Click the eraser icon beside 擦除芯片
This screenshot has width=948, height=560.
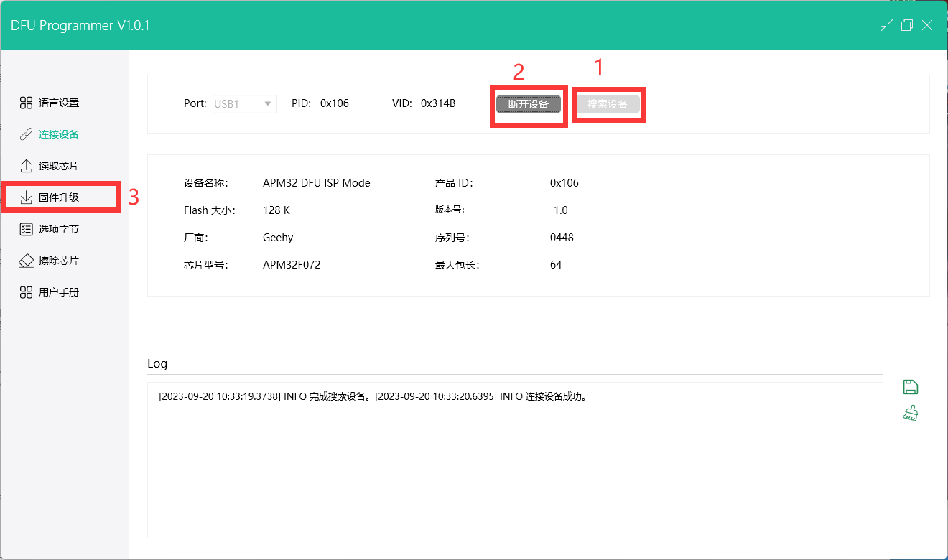point(26,261)
